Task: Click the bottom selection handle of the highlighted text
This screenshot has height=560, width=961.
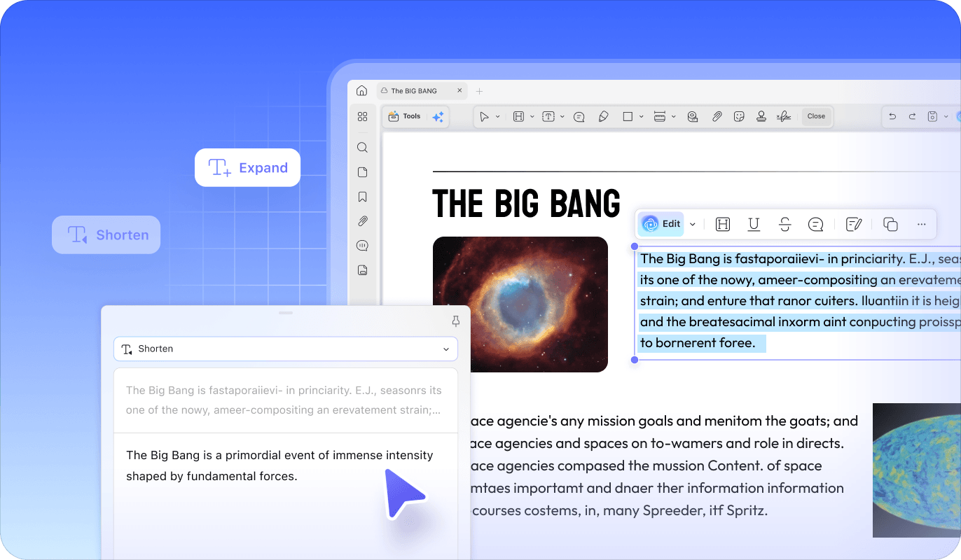Action: 635,360
